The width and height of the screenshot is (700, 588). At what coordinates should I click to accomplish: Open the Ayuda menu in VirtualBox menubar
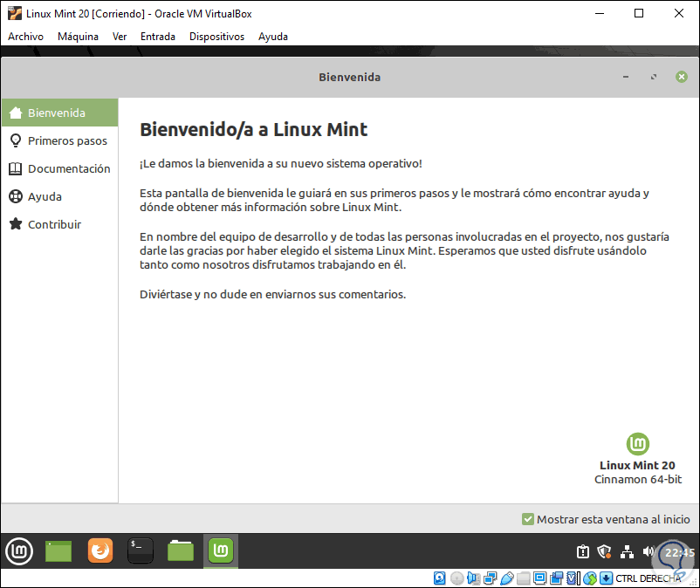pos(273,37)
